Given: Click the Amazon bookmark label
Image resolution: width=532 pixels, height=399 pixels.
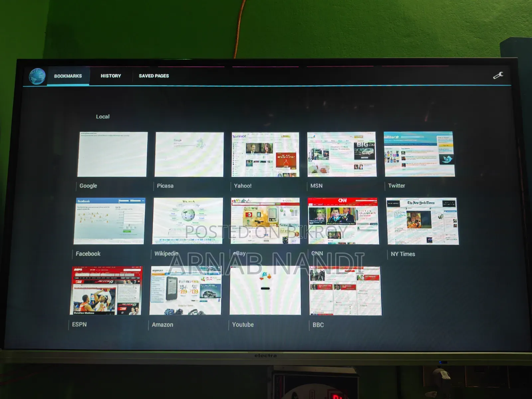Looking at the screenshot, I should pyautogui.click(x=162, y=325).
